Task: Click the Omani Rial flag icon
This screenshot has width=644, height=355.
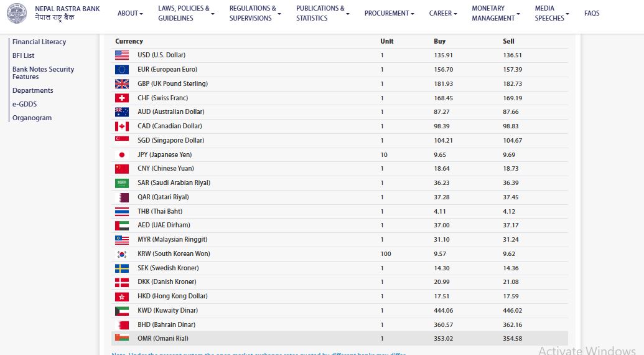Action: [x=122, y=338]
